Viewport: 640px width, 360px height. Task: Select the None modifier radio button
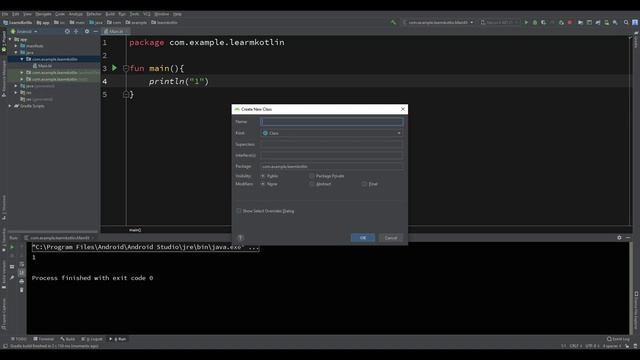(263, 184)
